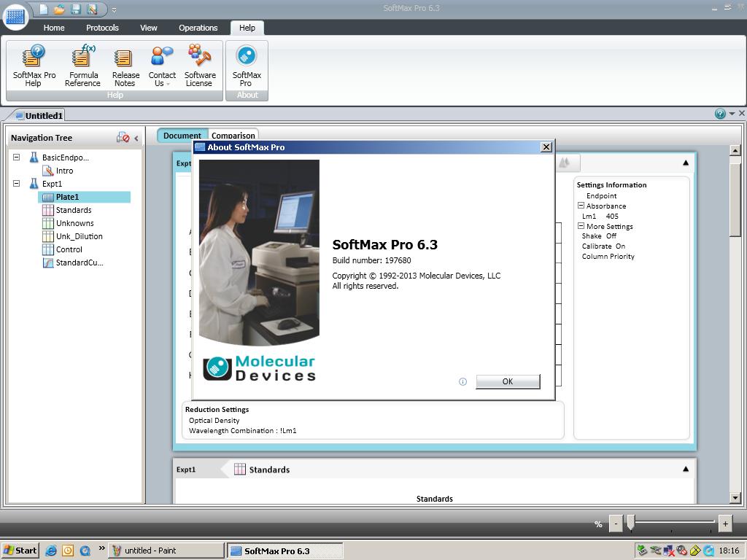The height and width of the screenshot is (560, 747).
Task: Click the Optical Density reduction setting
Action: [214, 421]
